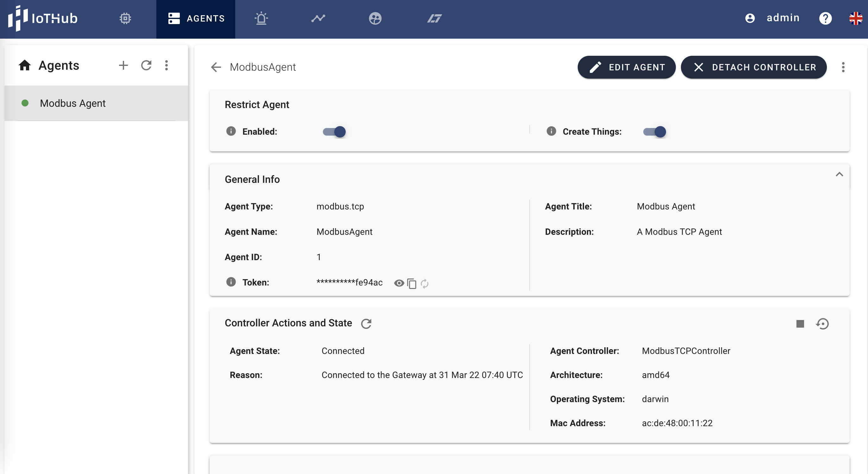Screen dimensions: 868x474
Task: Go back using the arrow next to ModbusAgent
Action: tap(216, 67)
